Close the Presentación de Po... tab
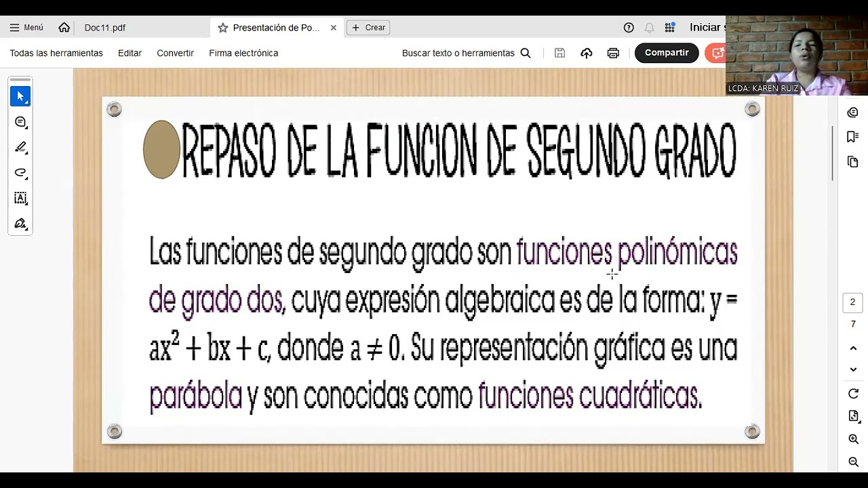Image resolution: width=868 pixels, height=488 pixels. (334, 28)
